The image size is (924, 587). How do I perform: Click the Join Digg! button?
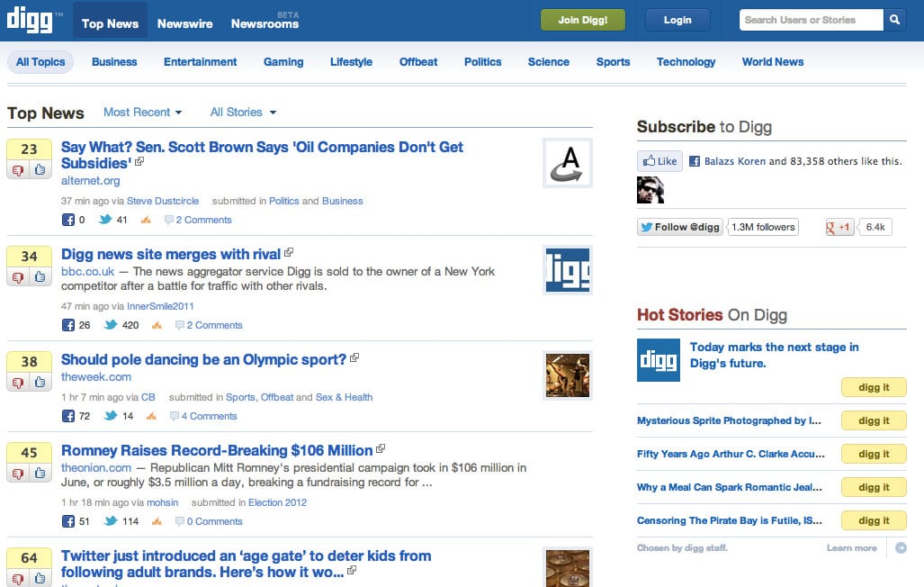coord(583,20)
